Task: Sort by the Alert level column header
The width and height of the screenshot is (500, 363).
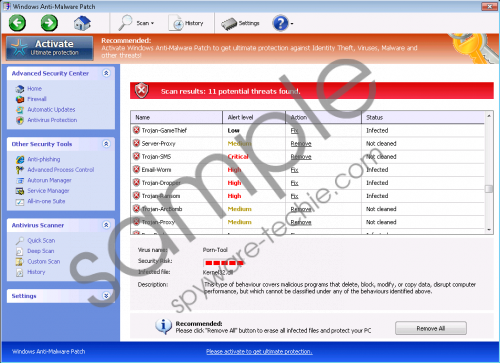Action: pyautogui.click(x=254, y=117)
